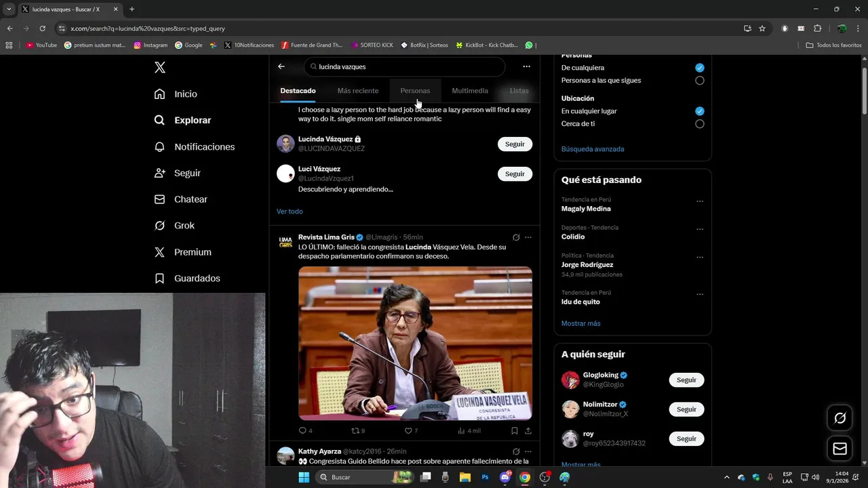The height and width of the screenshot is (488, 868).
Task: Open floating messages envelope button
Action: coord(840,449)
